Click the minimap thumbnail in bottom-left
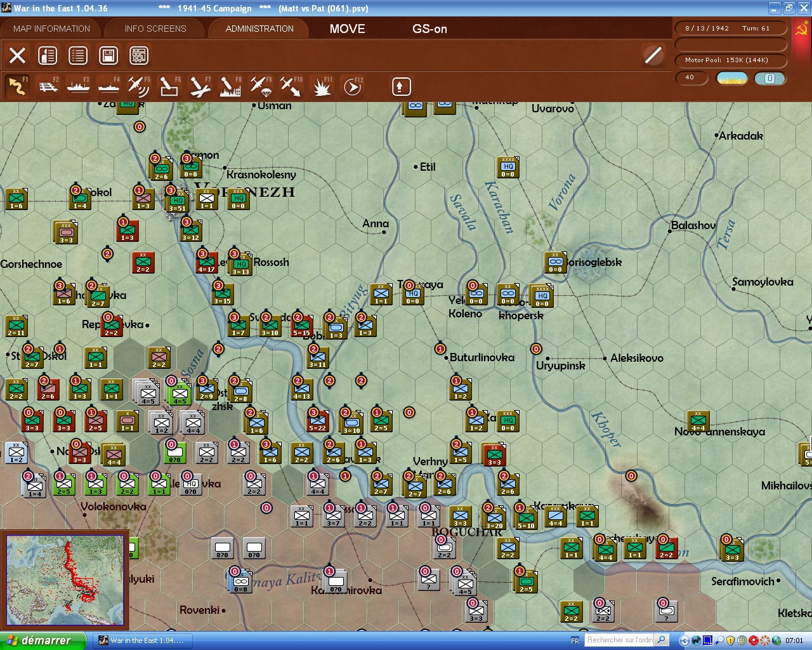This screenshot has width=812, height=650. point(65,580)
